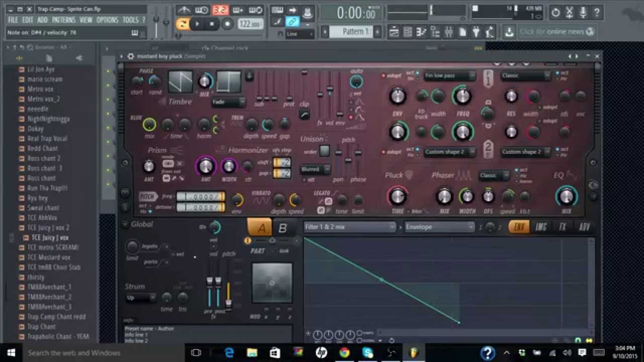Click the Play button in transport

pos(198,24)
